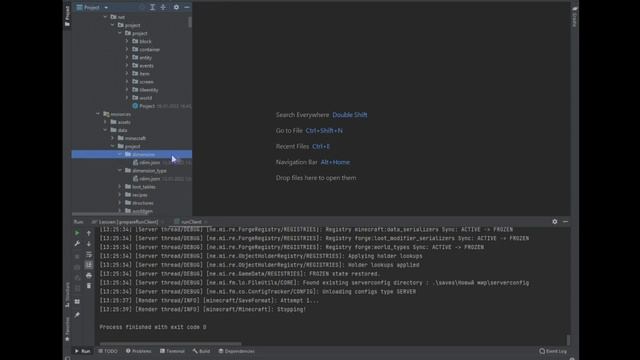Toggle soft-wrap in the console
This screenshot has width=640, height=360.
click(89, 254)
